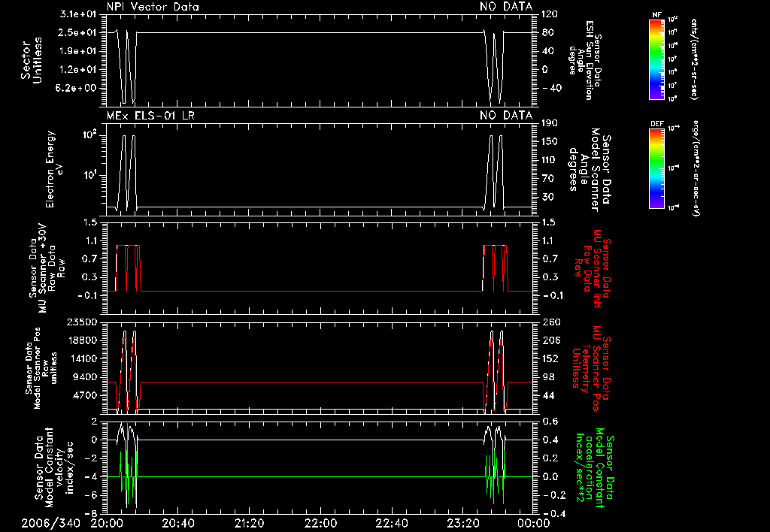The width and height of the screenshot is (770, 532).
Task: Click the 22:40 time axis tick label
Action: (x=391, y=523)
